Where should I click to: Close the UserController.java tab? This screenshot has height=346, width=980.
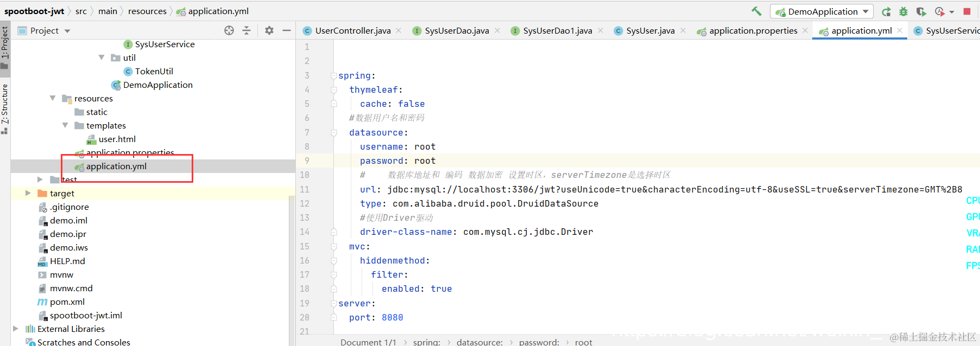pos(399,30)
